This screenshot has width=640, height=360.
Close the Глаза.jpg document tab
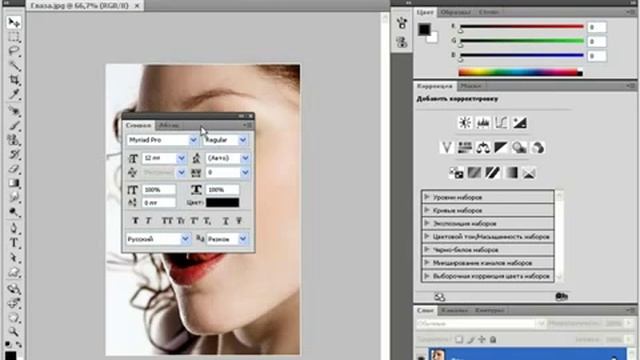click(137, 6)
